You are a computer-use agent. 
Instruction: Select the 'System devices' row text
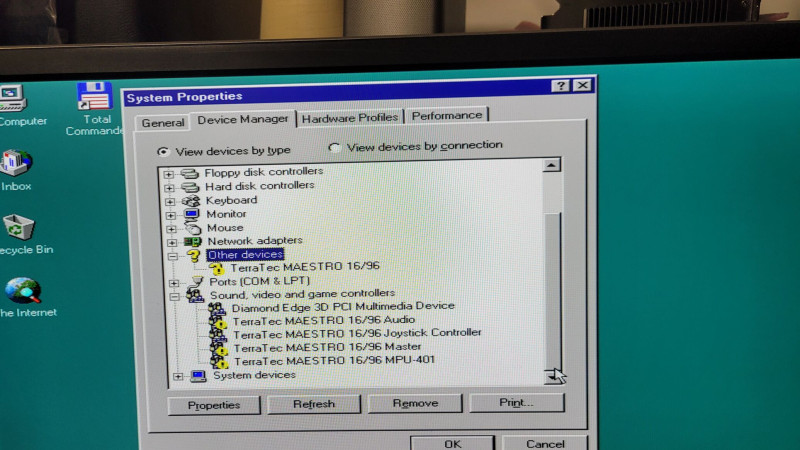pyautogui.click(x=255, y=375)
